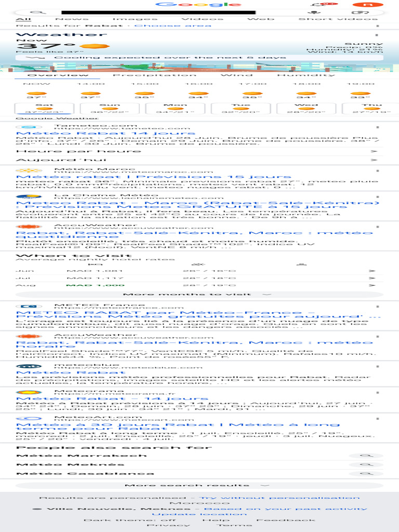Open 'Météo Rabat - 14 jours' Meteorama result

tap(112, 398)
